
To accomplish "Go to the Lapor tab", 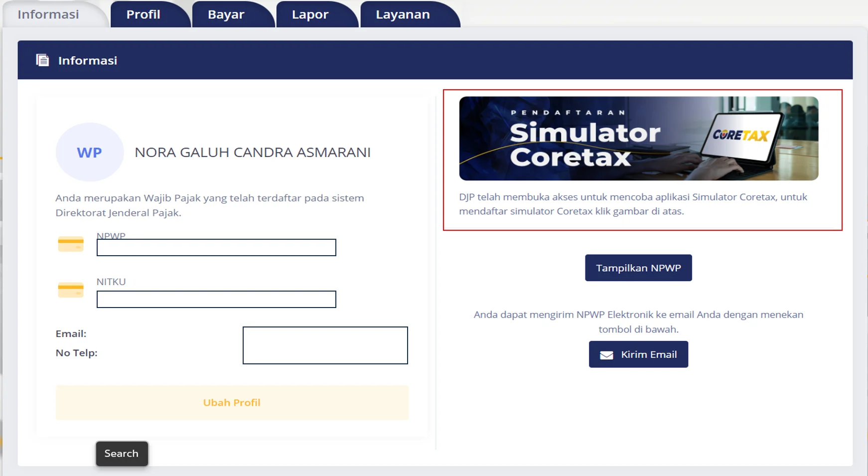I will click(x=317, y=14).
